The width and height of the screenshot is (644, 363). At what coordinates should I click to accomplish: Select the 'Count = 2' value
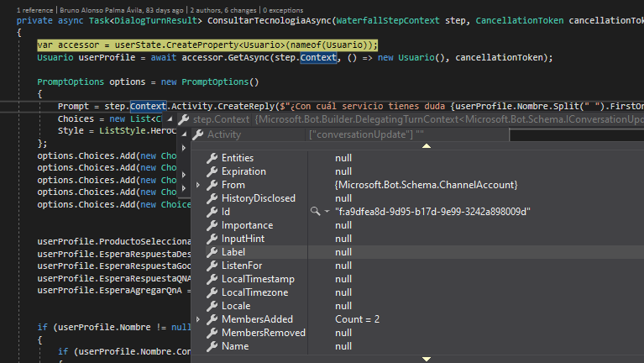coord(358,319)
